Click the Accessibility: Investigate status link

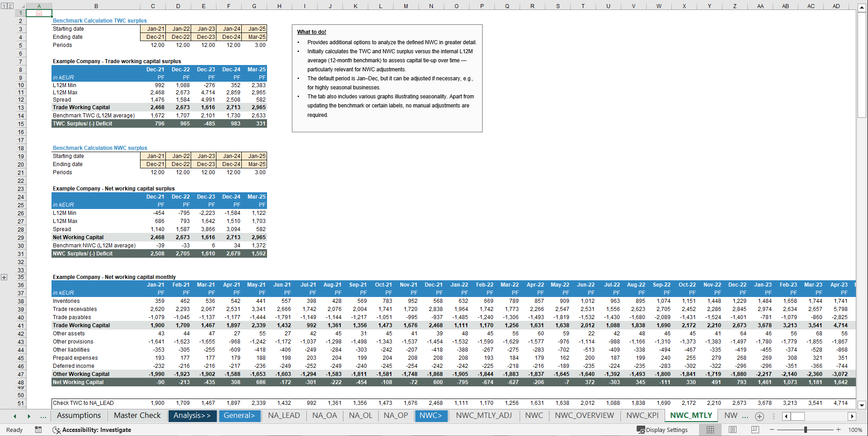[97, 430]
